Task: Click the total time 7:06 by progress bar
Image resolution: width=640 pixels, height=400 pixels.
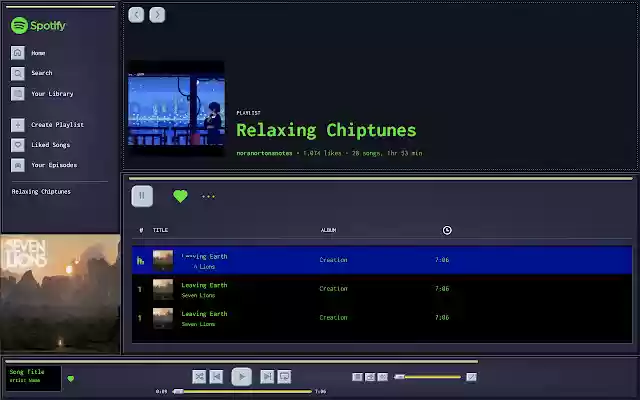Action: click(320, 391)
